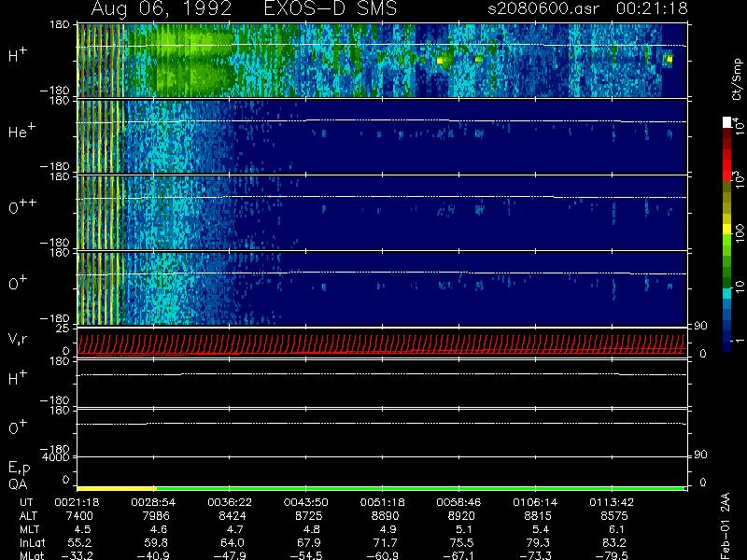
Task: Click the E,p axis label
Action: click(19, 469)
